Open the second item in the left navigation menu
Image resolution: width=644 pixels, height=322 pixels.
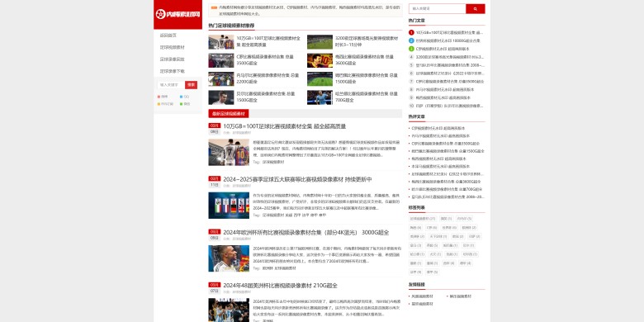coord(172,47)
